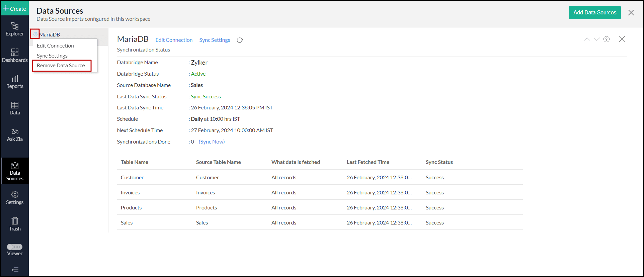Open the Trash section
This screenshot has height=277, width=644.
(x=15, y=224)
